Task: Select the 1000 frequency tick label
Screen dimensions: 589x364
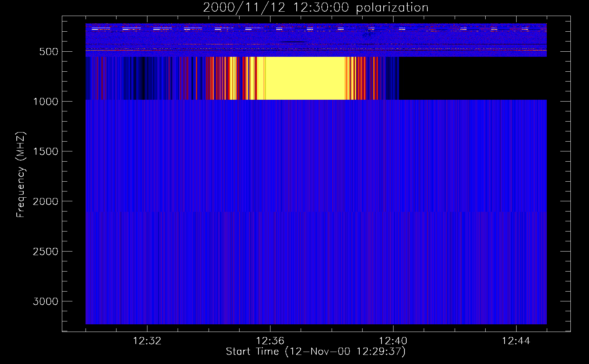Action: 46,102
